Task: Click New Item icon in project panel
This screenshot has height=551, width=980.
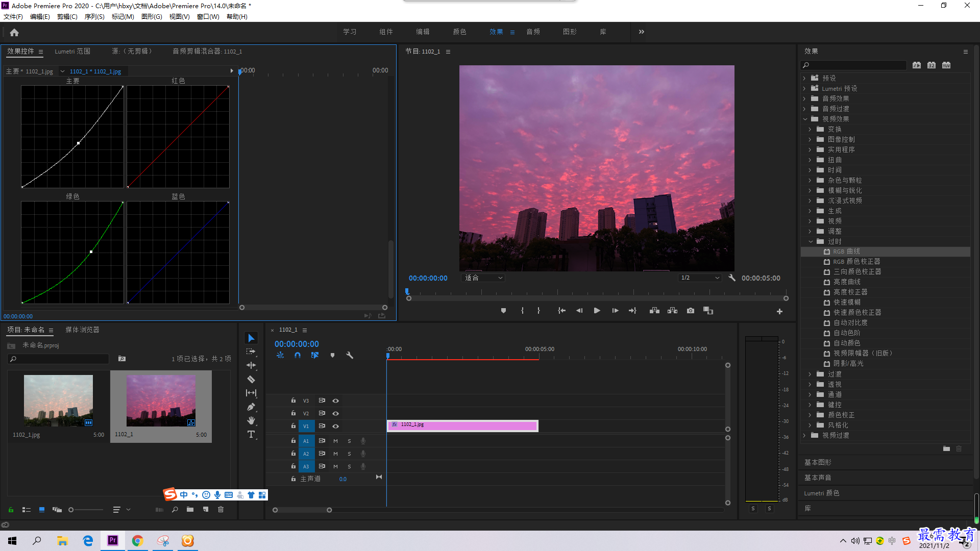Action: click(x=206, y=509)
